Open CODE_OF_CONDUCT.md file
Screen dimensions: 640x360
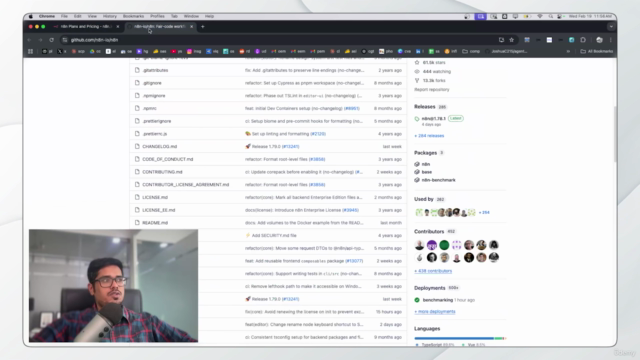[168, 159]
